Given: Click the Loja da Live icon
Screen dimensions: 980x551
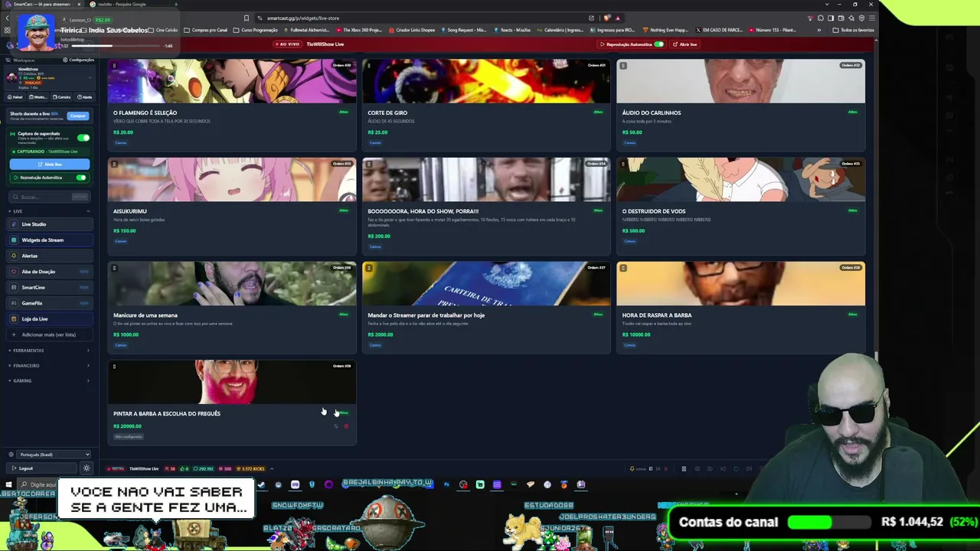Looking at the screenshot, I should tap(14, 319).
